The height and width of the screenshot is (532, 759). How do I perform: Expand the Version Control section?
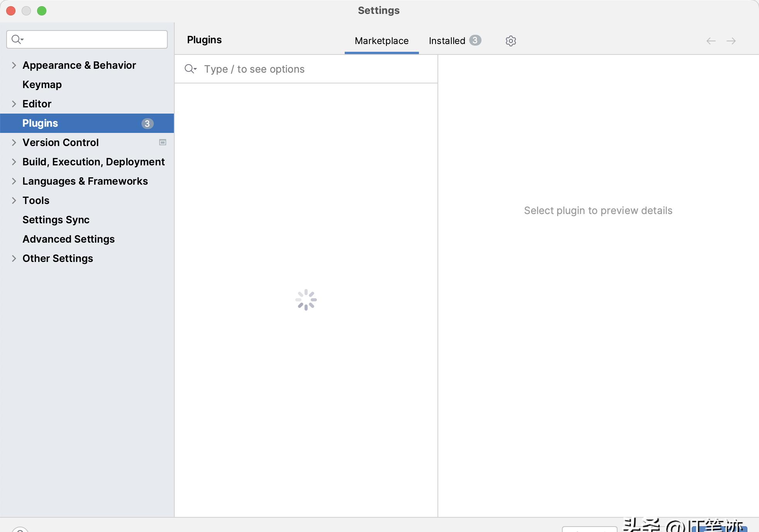point(14,143)
